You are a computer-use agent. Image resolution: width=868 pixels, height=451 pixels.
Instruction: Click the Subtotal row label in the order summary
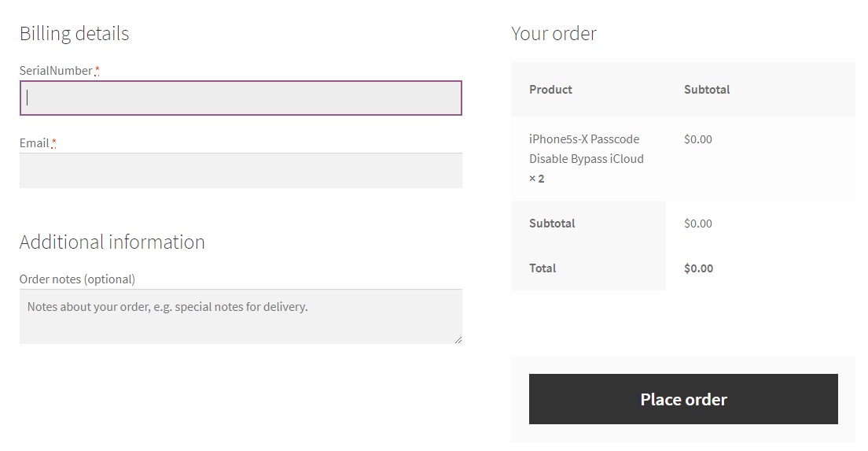coord(552,224)
